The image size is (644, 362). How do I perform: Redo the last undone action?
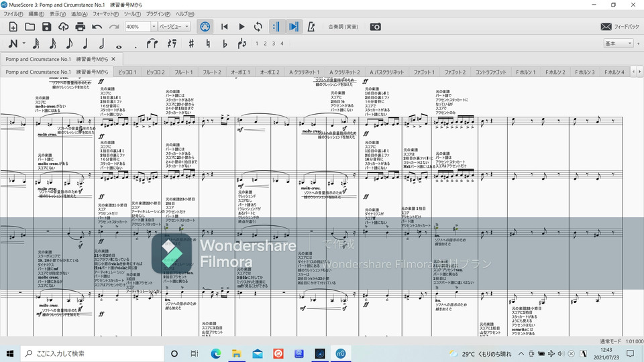114,27
